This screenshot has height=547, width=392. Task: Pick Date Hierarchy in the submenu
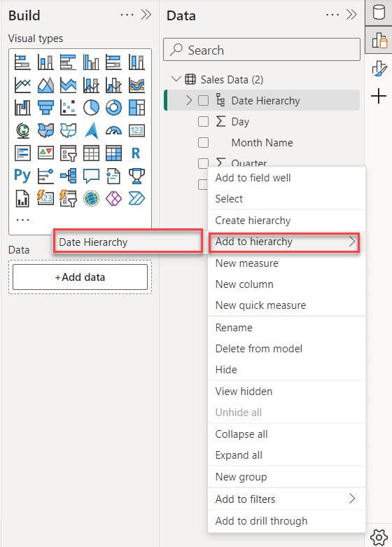click(127, 242)
